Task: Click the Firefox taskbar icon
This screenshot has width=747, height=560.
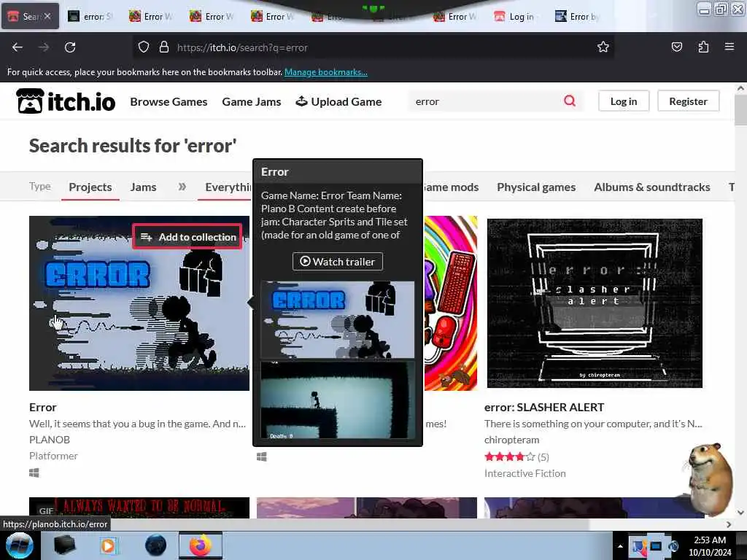Action: [201, 545]
